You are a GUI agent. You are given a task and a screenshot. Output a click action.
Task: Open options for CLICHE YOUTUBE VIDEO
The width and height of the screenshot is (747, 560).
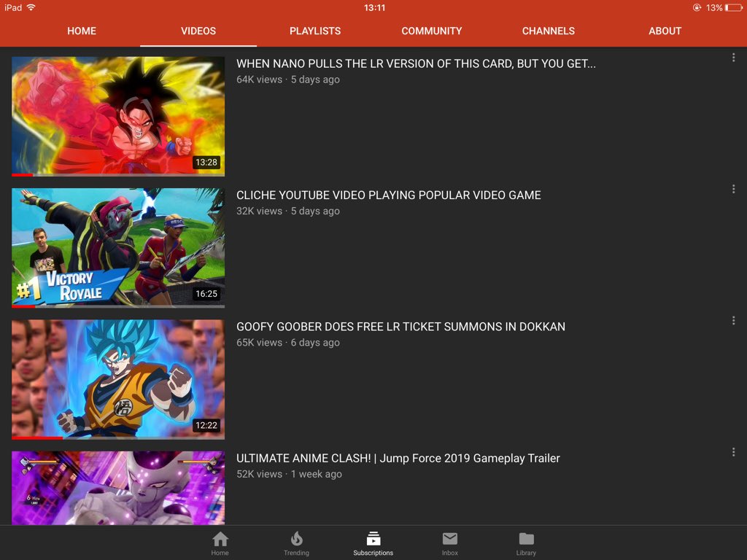click(x=733, y=189)
